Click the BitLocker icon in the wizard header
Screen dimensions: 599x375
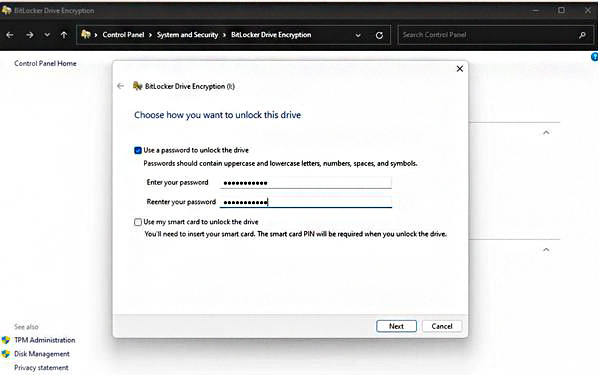tap(138, 86)
